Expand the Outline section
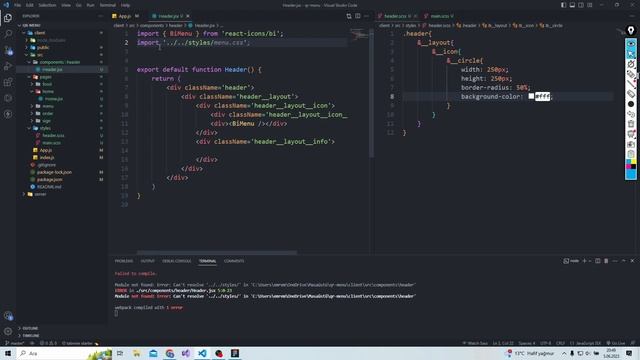640x360 pixels. click(30, 328)
